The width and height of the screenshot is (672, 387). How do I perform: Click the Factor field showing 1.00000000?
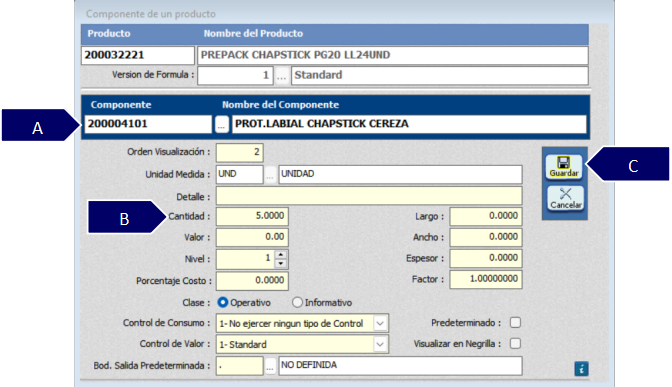point(486,279)
